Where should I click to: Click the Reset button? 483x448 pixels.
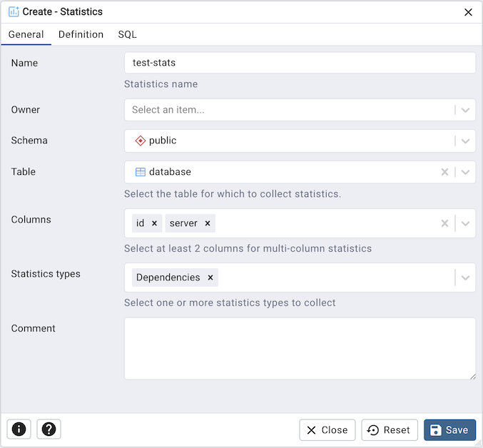pos(390,430)
